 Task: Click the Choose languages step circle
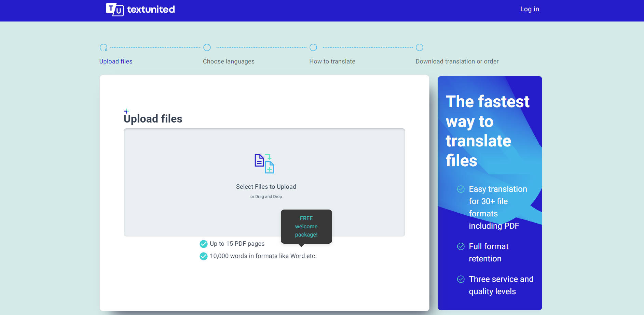207,47
